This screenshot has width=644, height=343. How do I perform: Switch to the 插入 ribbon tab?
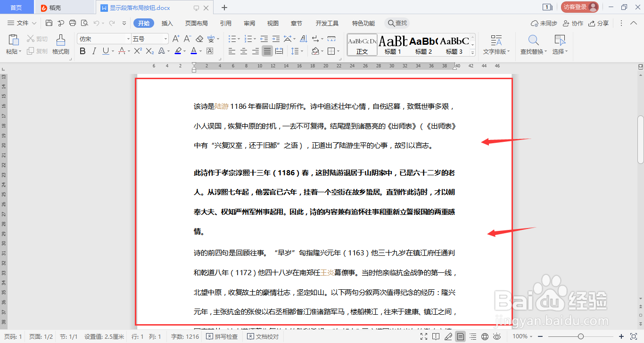[x=167, y=23]
